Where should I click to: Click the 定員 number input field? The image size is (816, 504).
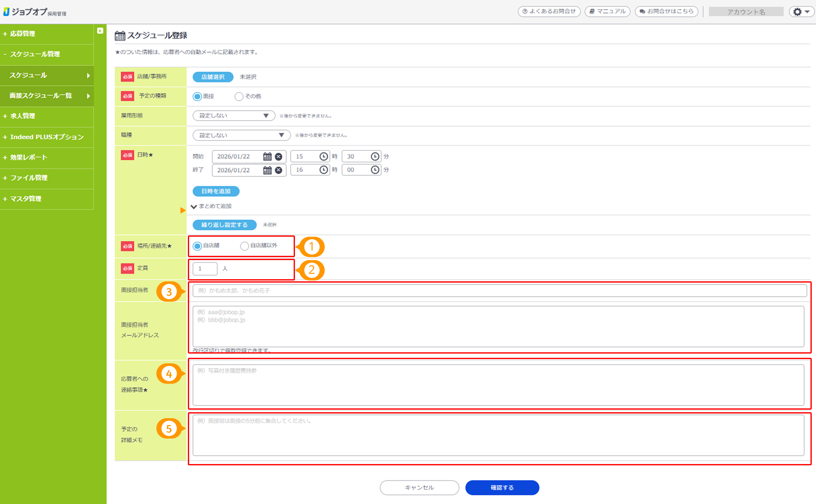[x=205, y=269]
